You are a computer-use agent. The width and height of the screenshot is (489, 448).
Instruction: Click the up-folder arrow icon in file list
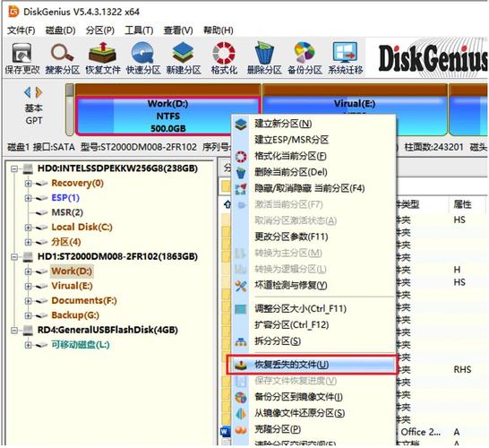point(227,204)
